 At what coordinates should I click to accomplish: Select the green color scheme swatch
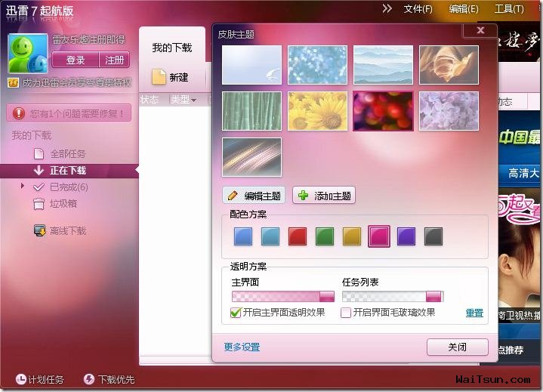click(x=324, y=236)
